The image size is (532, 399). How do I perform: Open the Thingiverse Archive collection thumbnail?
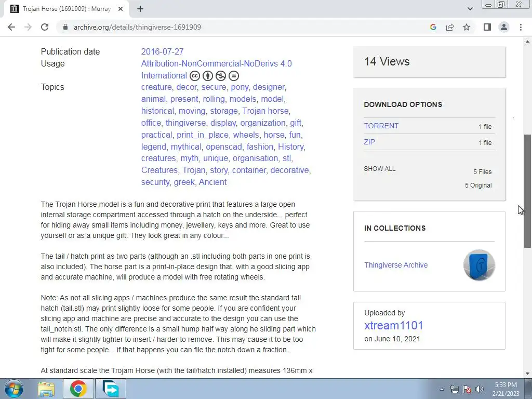pos(479,265)
